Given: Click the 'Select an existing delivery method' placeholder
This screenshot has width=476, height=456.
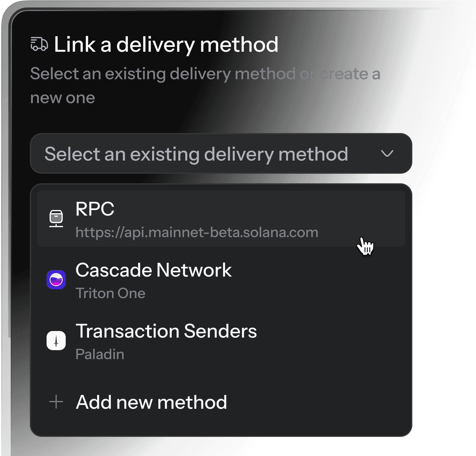Looking at the screenshot, I should (x=196, y=154).
